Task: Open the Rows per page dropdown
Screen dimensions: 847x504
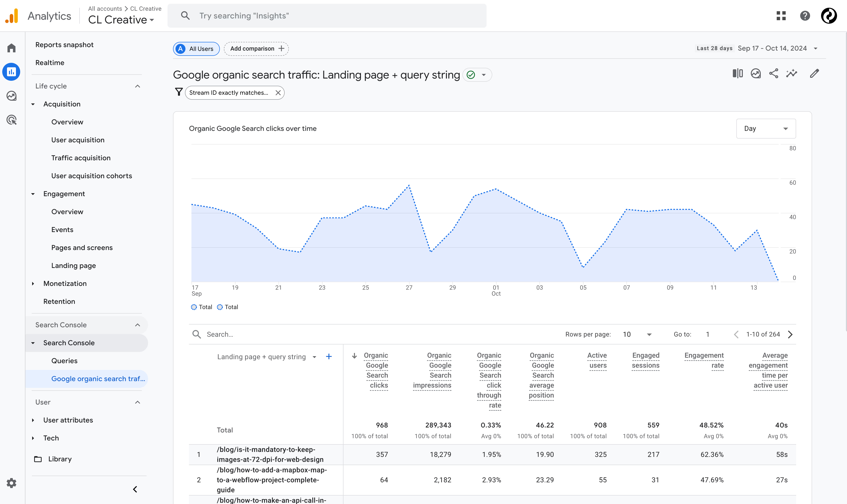Action: [637, 335]
